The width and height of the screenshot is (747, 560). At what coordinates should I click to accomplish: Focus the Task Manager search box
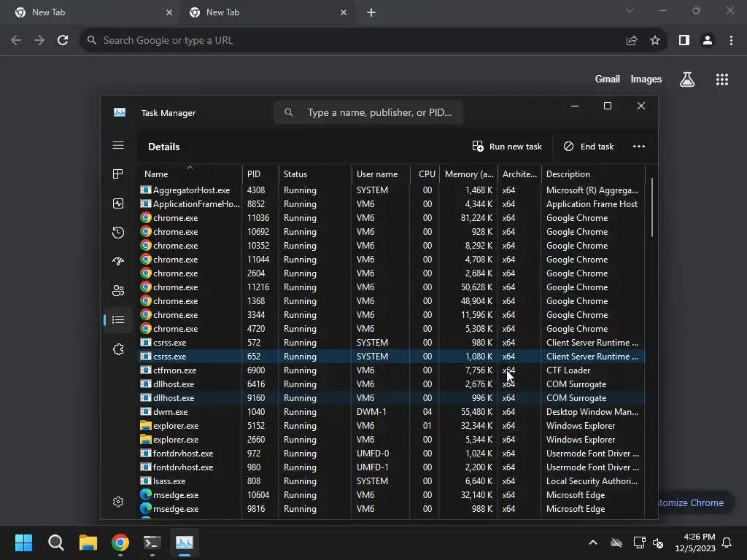368,112
